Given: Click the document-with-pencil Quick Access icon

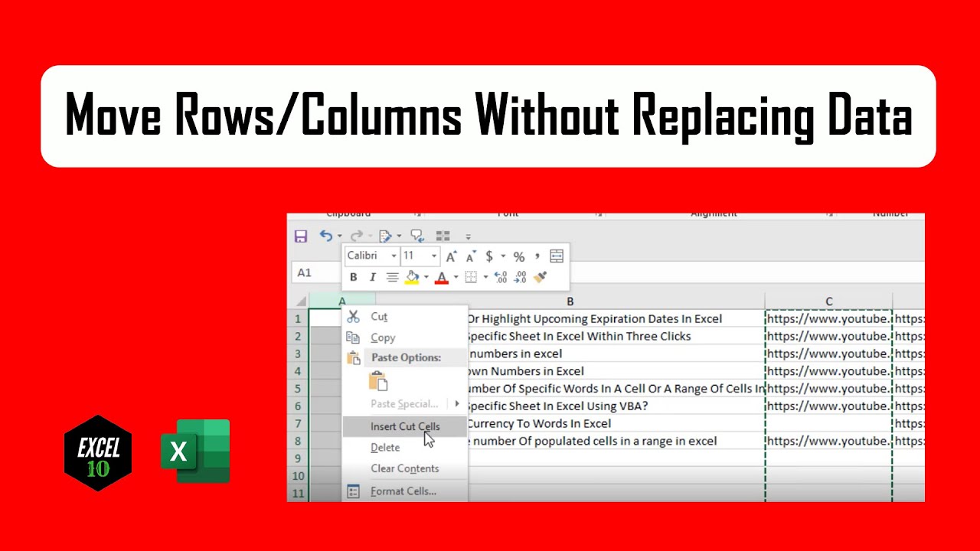Looking at the screenshot, I should (x=385, y=236).
